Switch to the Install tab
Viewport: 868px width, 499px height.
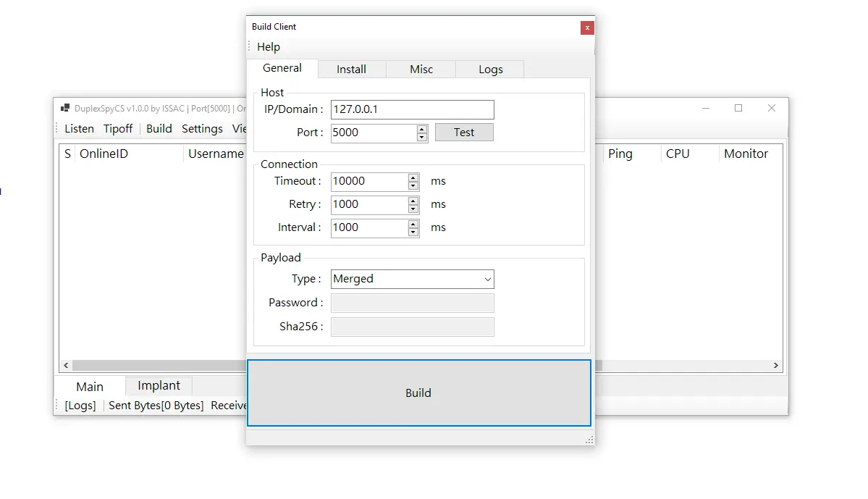pos(352,69)
